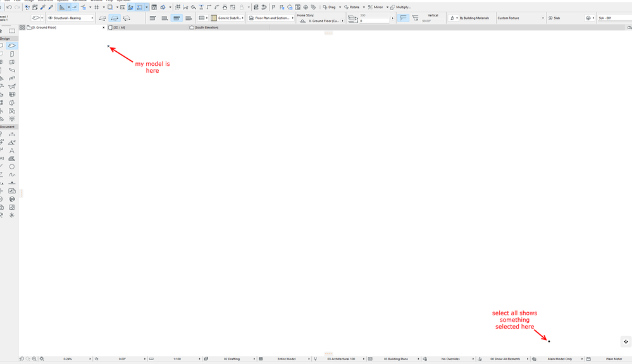The image size is (632, 364).
Task: Open the Generic Slab building material dropdown
Action: click(x=227, y=18)
